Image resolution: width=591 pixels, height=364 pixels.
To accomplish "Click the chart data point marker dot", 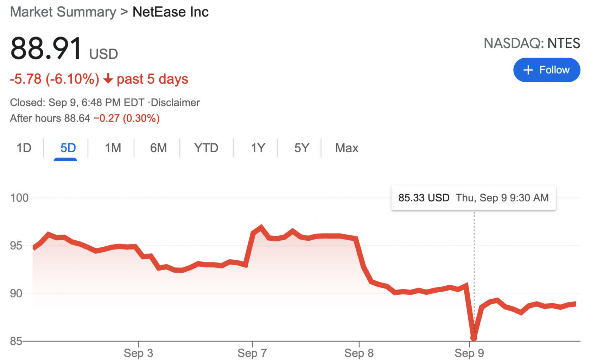I will tap(474, 338).
